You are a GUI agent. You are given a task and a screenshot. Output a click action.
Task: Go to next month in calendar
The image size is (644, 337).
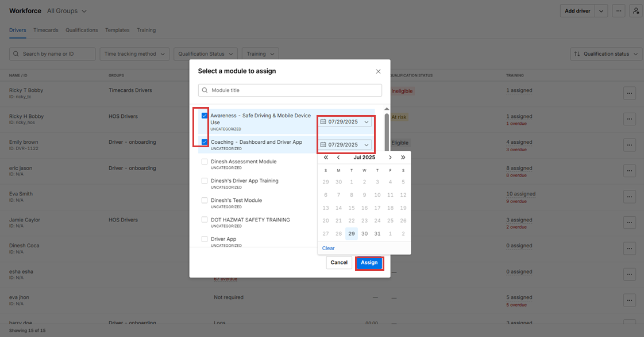point(390,158)
